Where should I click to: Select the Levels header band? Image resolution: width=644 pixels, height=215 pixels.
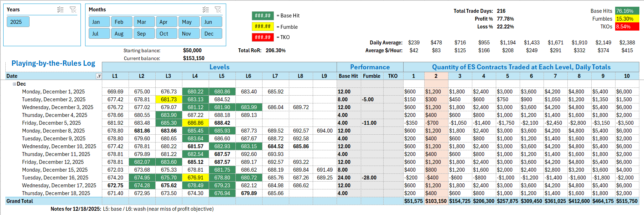click(219, 67)
